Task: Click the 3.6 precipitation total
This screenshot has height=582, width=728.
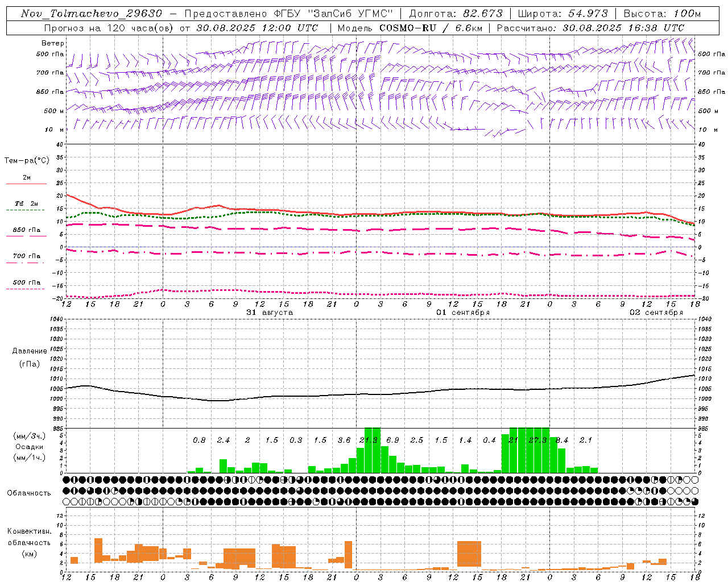Action: (x=344, y=440)
